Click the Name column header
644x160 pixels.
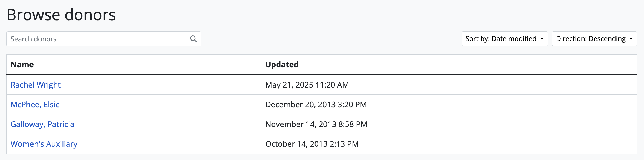point(22,65)
